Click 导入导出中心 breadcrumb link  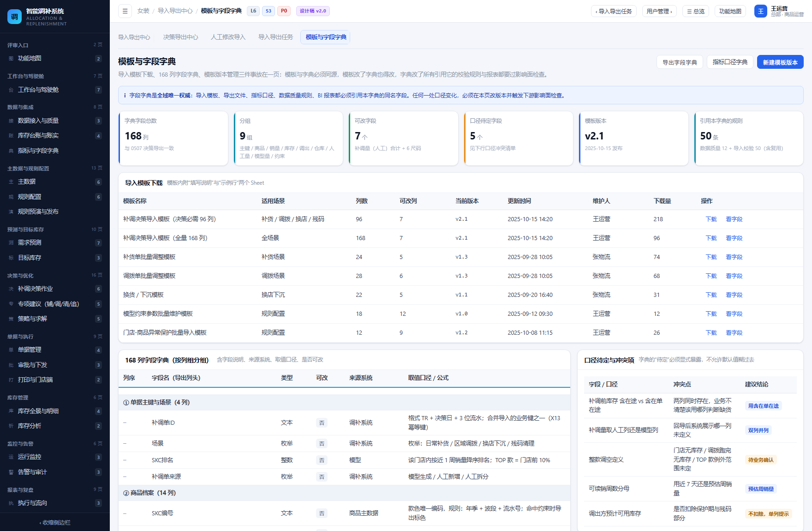click(x=175, y=11)
